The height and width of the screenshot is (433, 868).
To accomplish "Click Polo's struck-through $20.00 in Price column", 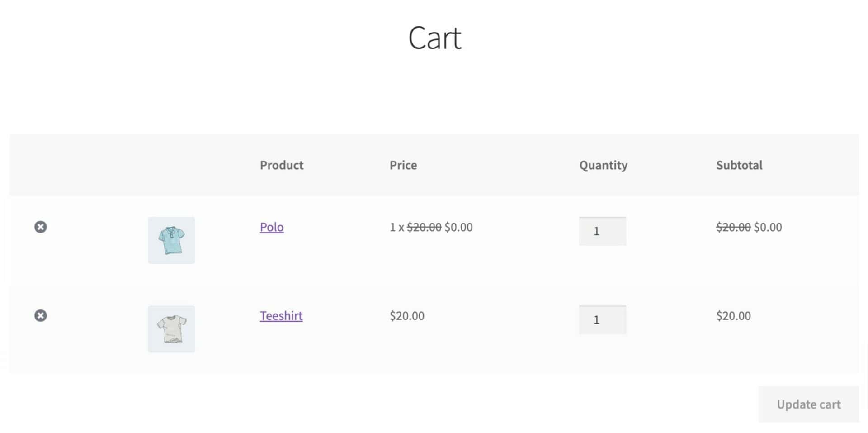I will (x=424, y=227).
